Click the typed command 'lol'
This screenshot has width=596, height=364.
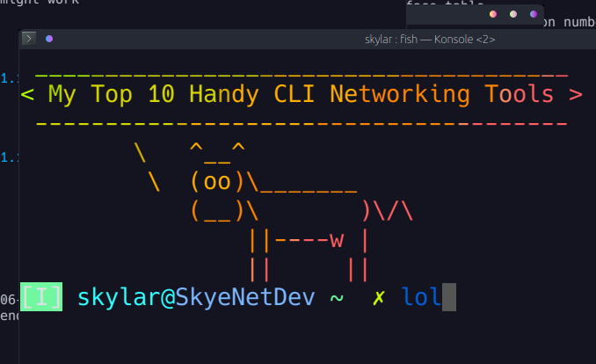point(421,296)
